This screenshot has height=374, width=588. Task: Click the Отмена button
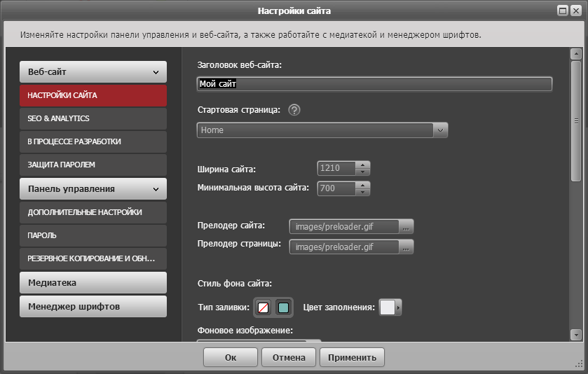[x=289, y=357]
